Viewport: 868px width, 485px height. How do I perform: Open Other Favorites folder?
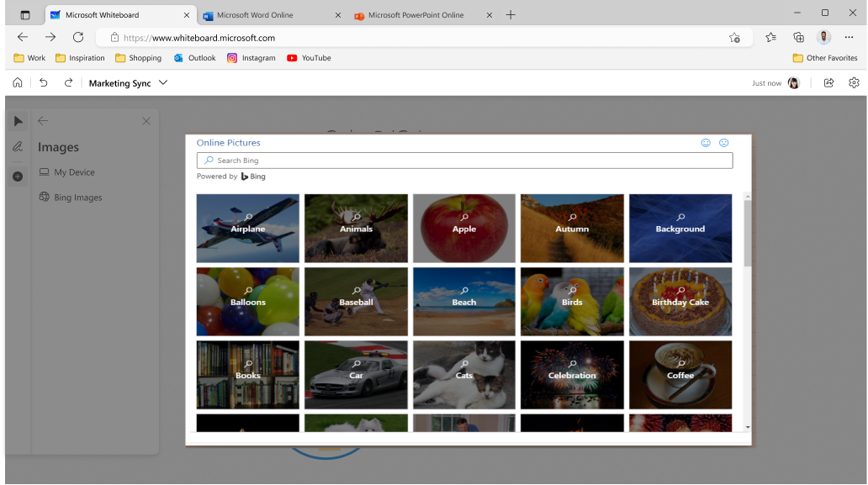point(825,58)
